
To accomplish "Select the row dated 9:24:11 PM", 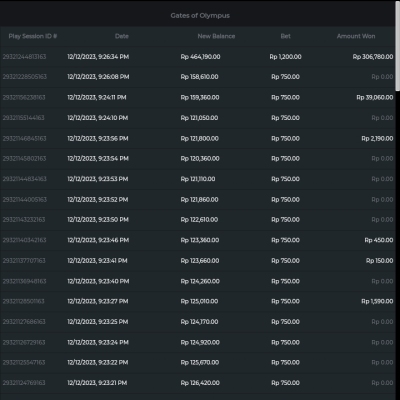I will [198, 97].
